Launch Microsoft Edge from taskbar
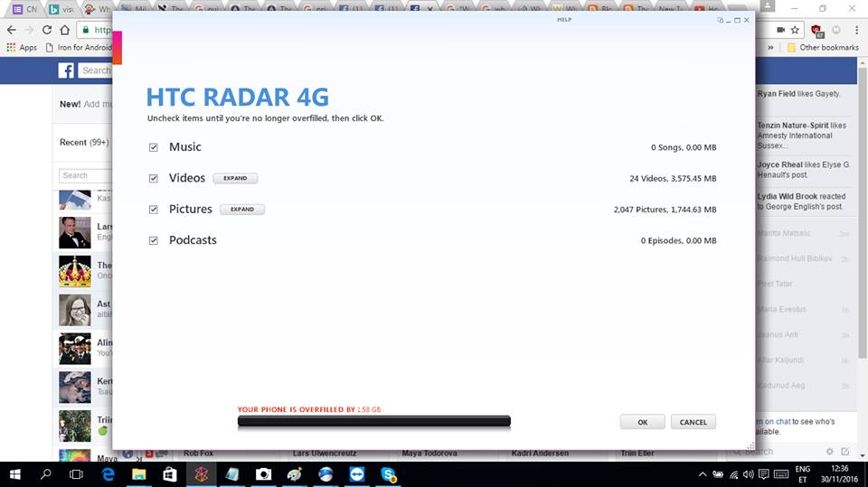This screenshot has width=868, height=487. coord(108,474)
